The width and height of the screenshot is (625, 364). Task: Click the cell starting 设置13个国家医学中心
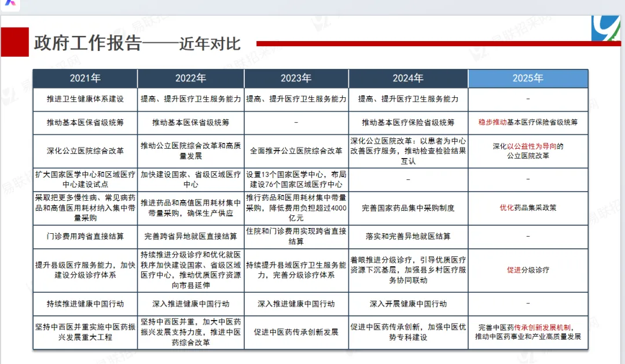point(296,180)
